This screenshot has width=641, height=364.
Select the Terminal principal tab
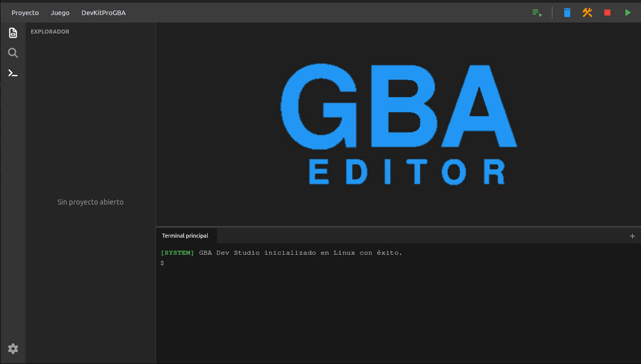pos(186,236)
